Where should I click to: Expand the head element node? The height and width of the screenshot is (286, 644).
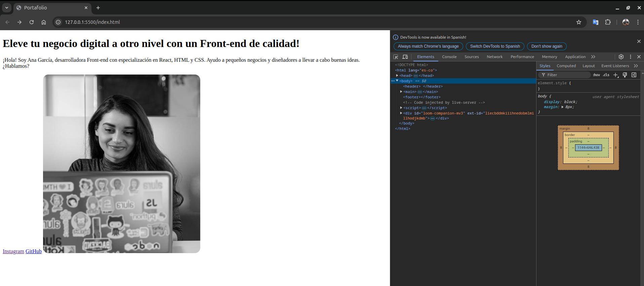pos(397,76)
